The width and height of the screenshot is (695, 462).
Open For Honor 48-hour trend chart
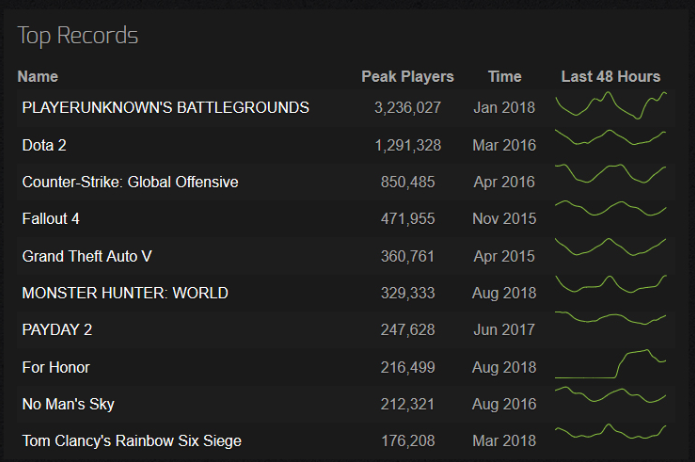[x=611, y=364]
